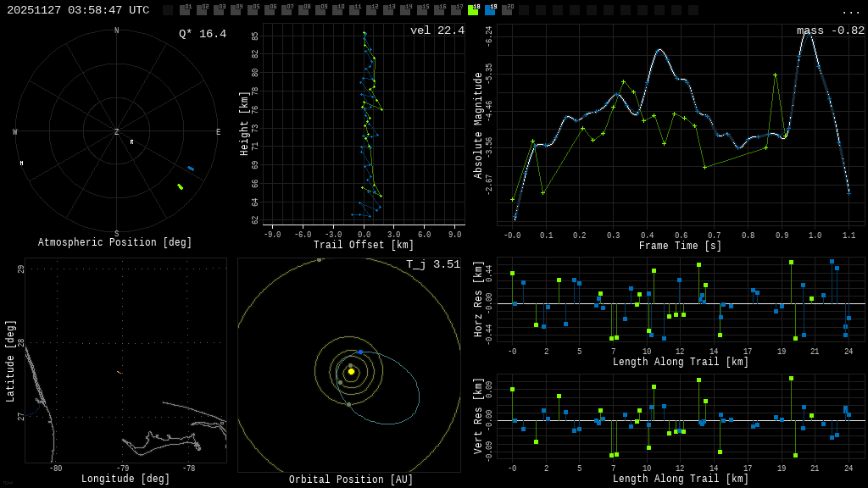868x488 pixels.
Task: Click the yellow Sun marker in the orbital plot
Action: [x=351, y=371]
